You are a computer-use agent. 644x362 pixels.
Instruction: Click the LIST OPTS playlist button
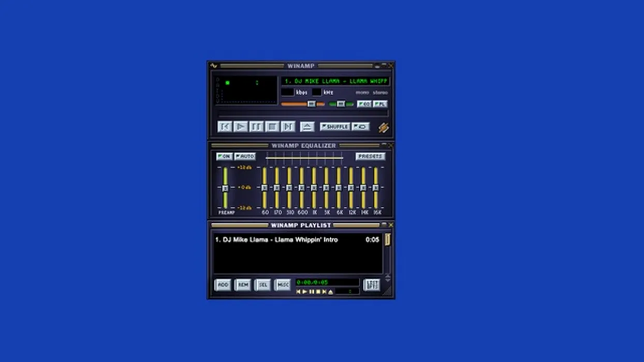(371, 284)
